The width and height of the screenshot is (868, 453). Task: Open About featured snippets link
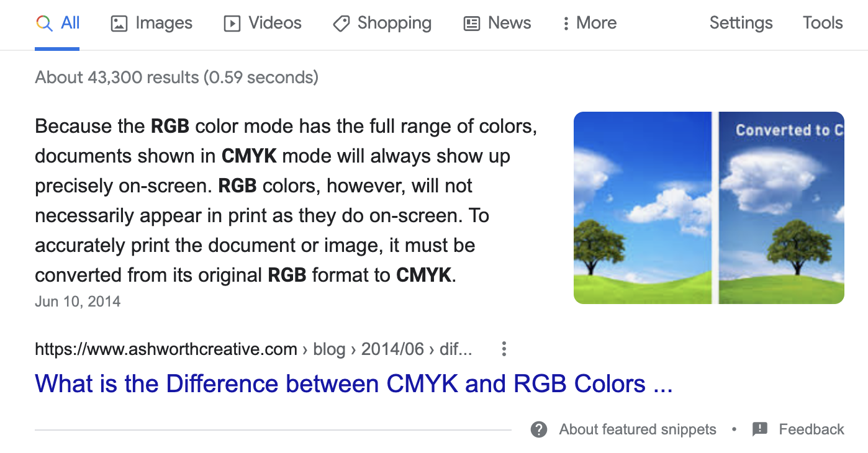[x=638, y=429]
